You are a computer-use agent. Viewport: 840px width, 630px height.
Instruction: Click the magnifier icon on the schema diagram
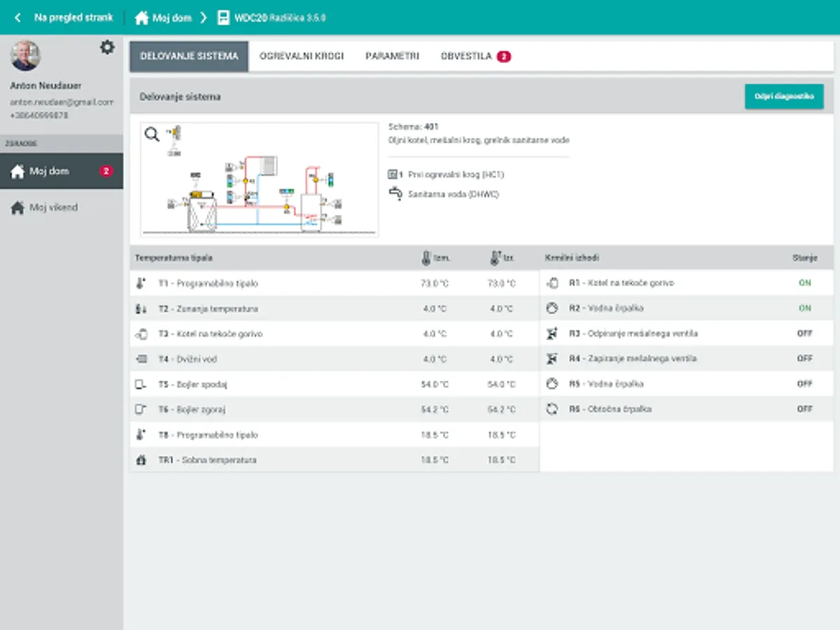pos(152,134)
